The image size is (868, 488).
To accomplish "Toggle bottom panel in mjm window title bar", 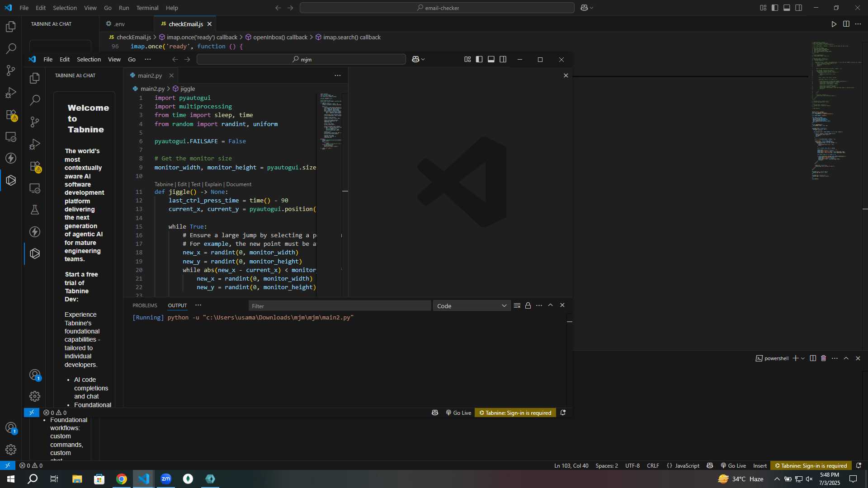I will click(491, 59).
